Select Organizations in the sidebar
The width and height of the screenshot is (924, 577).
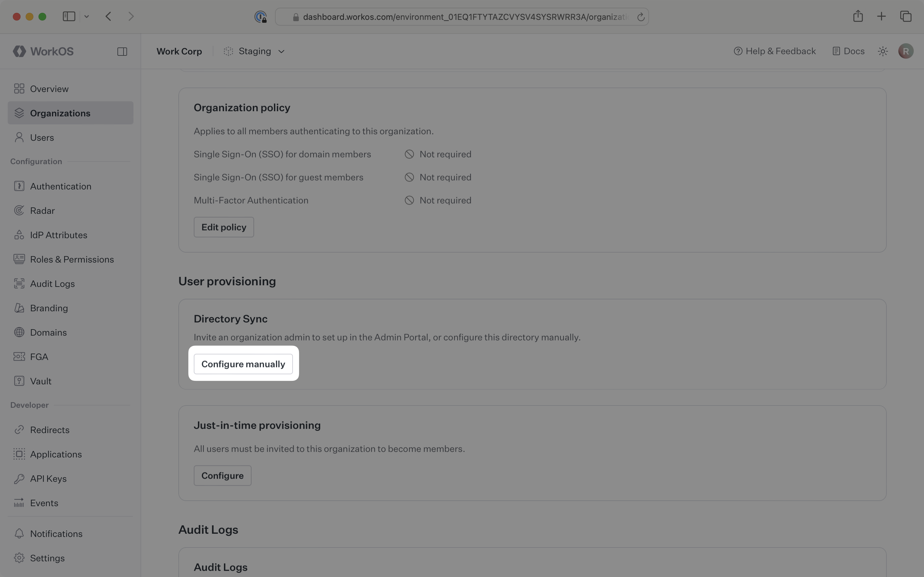[60, 113]
